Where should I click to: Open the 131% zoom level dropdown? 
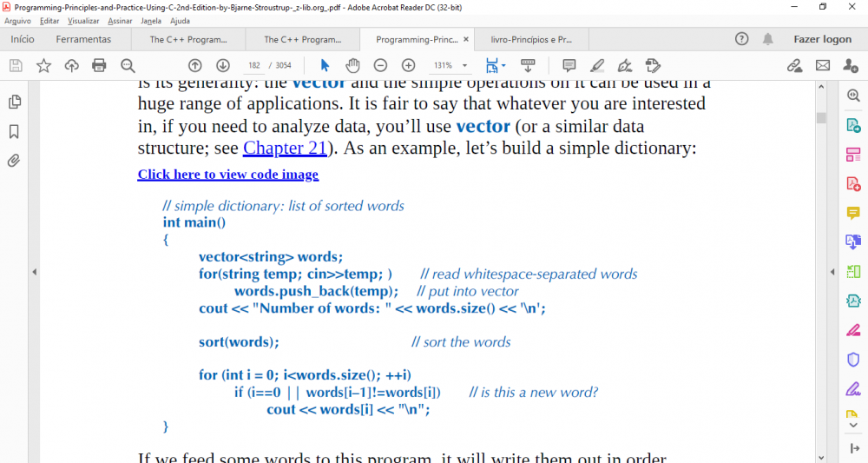click(464, 66)
